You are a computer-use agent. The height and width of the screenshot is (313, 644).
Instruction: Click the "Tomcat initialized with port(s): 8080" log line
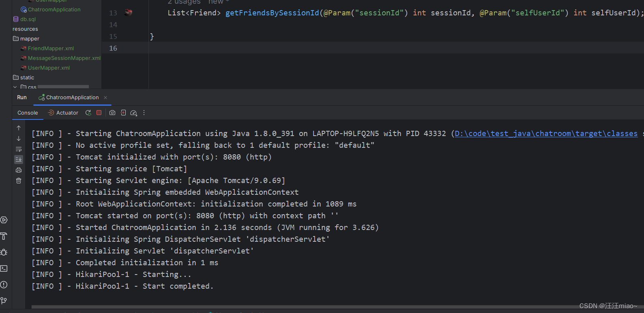(152, 157)
